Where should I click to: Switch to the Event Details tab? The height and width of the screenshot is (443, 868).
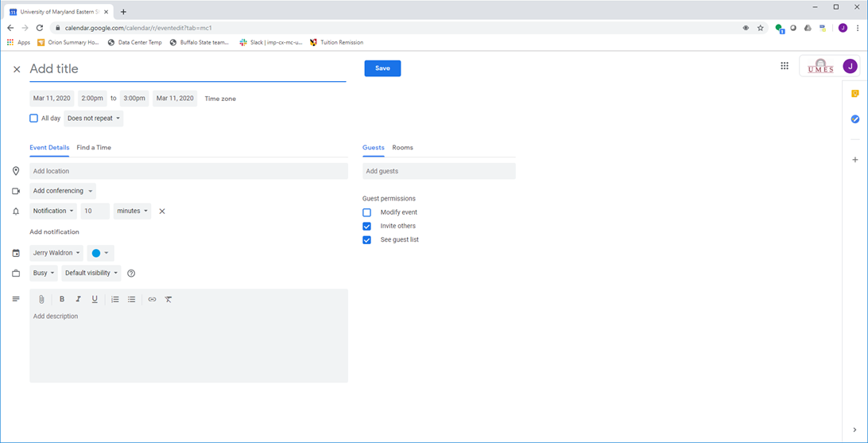[49, 148]
